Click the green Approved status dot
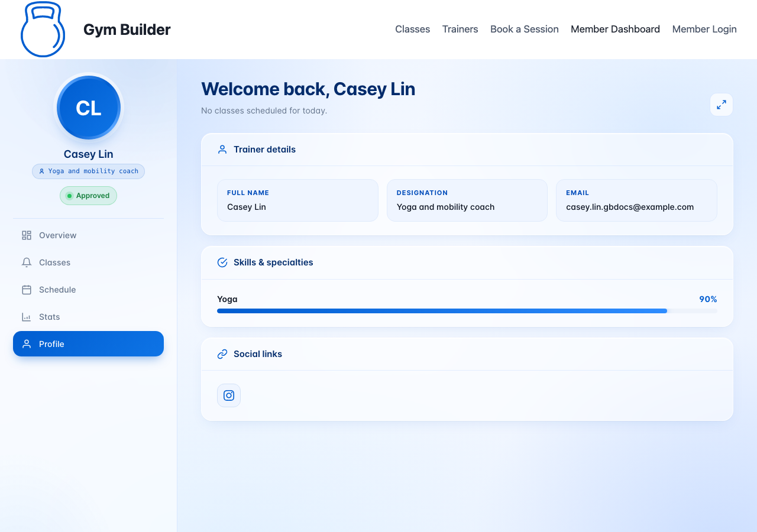The height and width of the screenshot is (532, 757). [69, 196]
